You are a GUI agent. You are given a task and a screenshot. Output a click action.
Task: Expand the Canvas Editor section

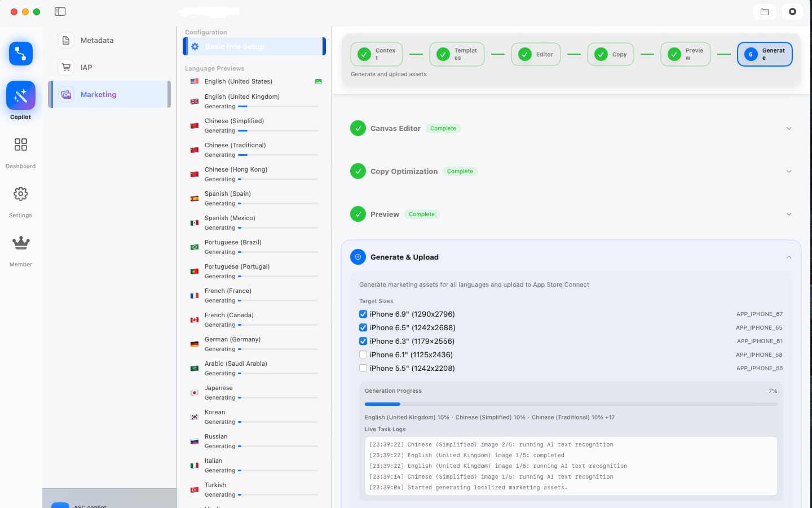click(789, 128)
